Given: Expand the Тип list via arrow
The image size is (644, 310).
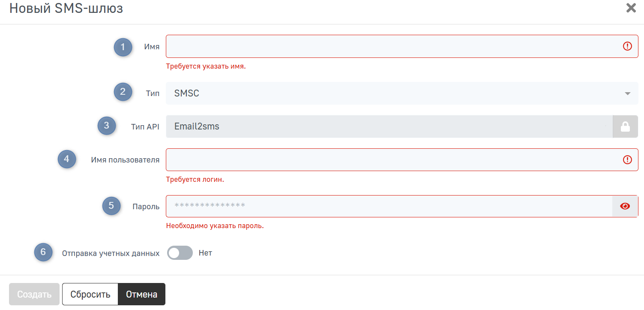Looking at the screenshot, I should pyautogui.click(x=628, y=93).
